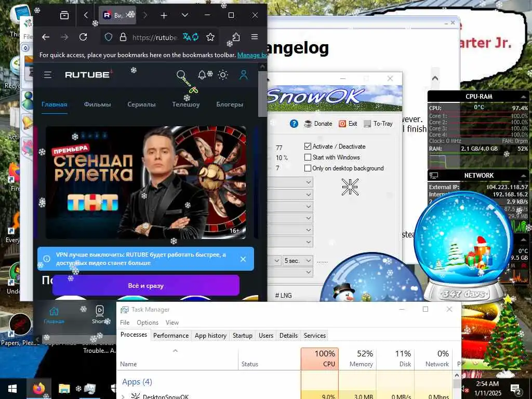Switch to the Startup tab
The width and height of the screenshot is (532, 399).
point(242,336)
